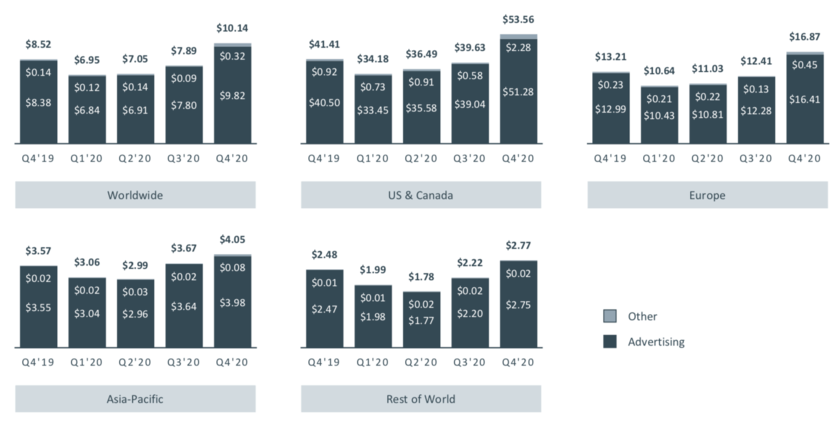
Task: Click the Worldwide Q4'20 bar showing $9.82
Action: click(x=232, y=95)
